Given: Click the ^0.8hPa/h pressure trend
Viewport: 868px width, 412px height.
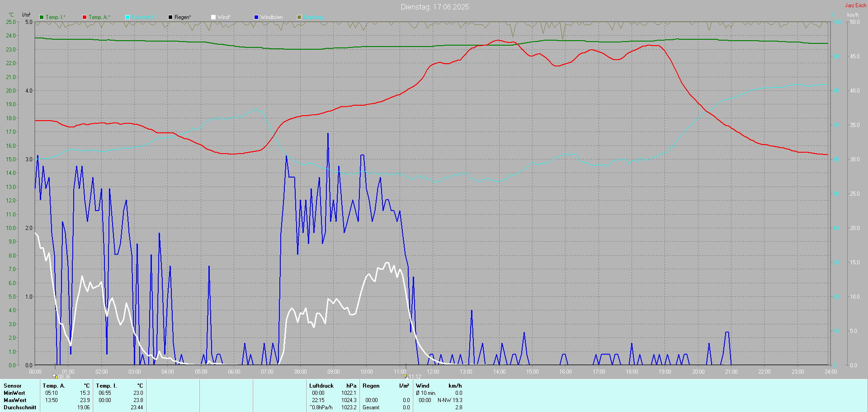Looking at the screenshot, I should pos(321,407).
